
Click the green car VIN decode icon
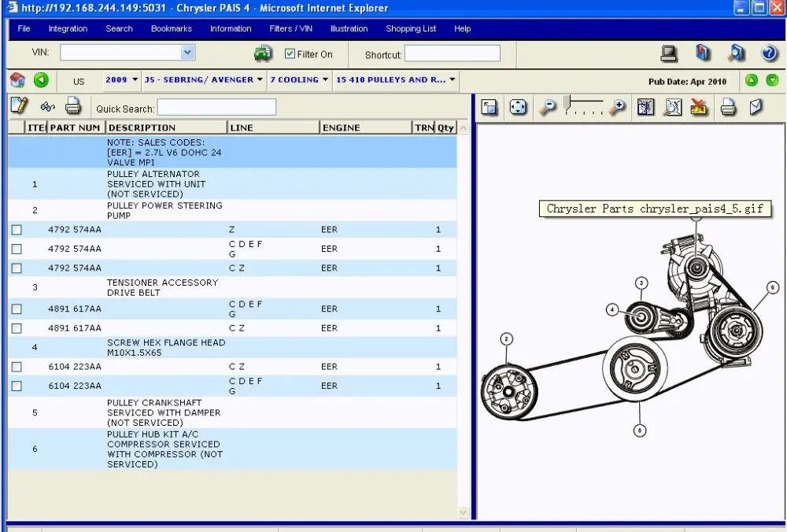pyautogui.click(x=263, y=54)
